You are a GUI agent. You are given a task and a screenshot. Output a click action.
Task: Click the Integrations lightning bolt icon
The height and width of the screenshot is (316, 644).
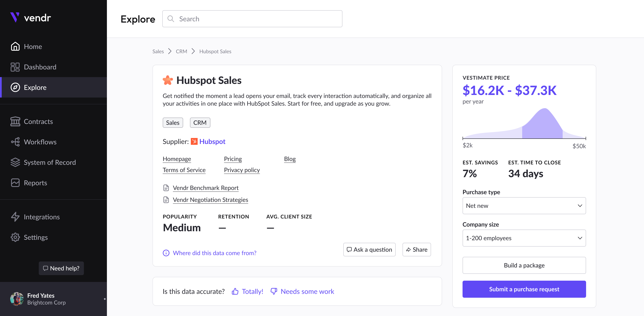[x=15, y=217]
